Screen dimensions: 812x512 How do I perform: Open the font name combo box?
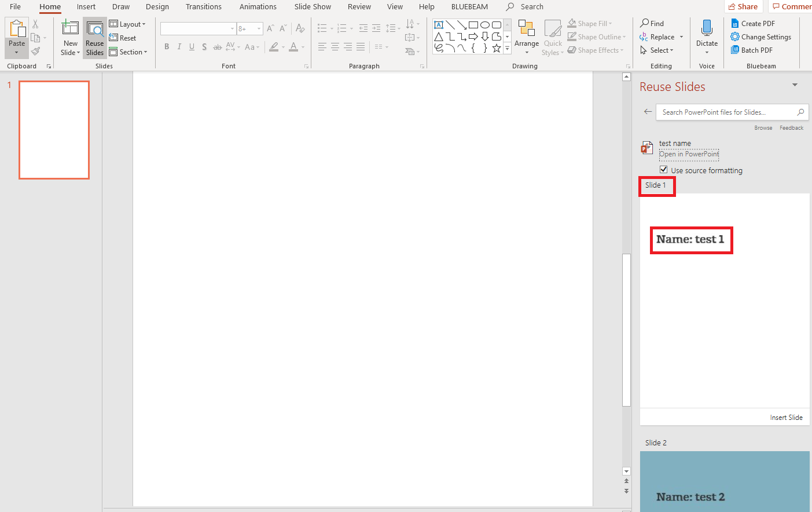click(x=198, y=28)
